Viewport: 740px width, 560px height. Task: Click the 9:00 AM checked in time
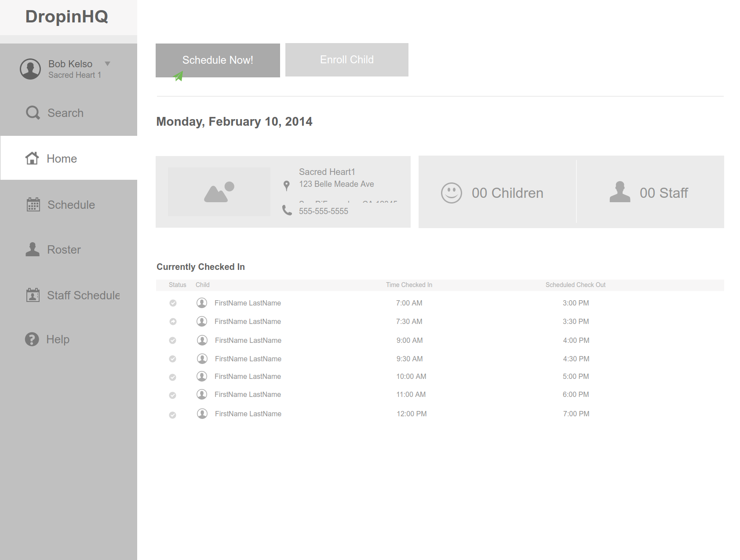pos(410,340)
